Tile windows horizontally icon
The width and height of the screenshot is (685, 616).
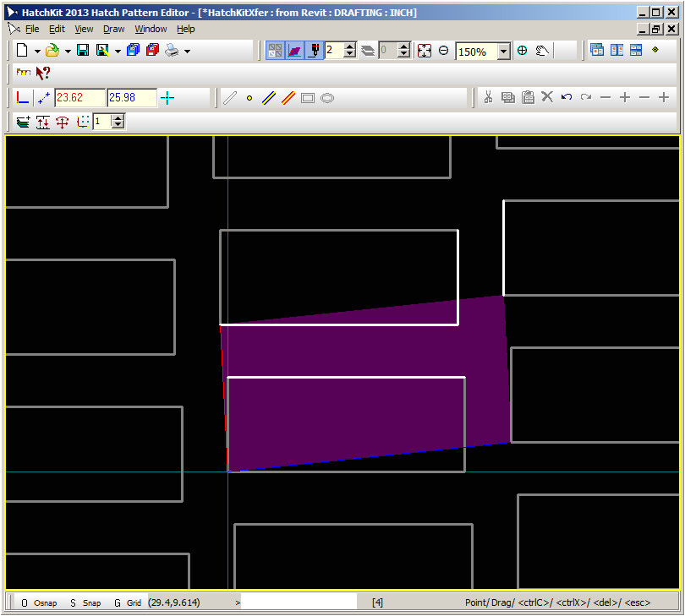point(636,50)
